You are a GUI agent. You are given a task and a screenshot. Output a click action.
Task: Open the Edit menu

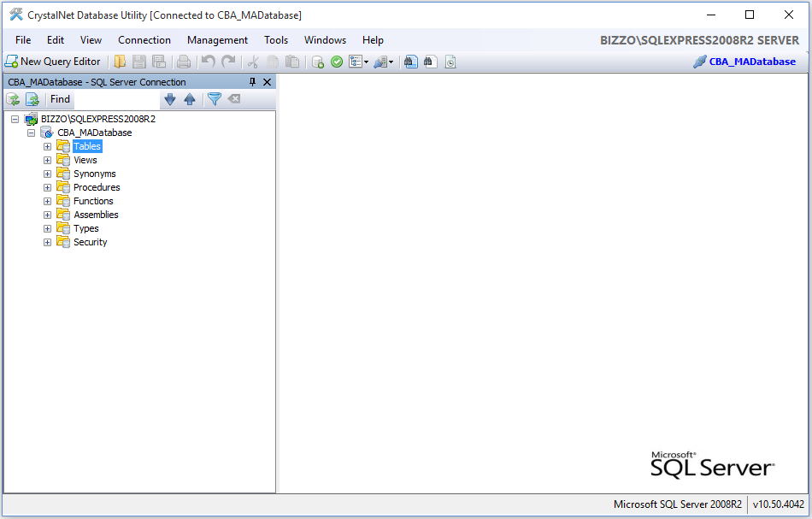click(x=56, y=40)
